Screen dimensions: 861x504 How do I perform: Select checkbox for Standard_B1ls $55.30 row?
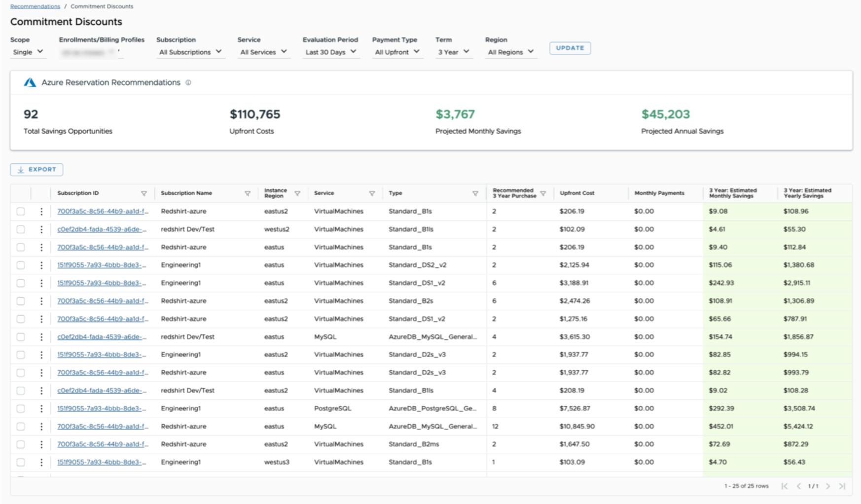[21, 229]
